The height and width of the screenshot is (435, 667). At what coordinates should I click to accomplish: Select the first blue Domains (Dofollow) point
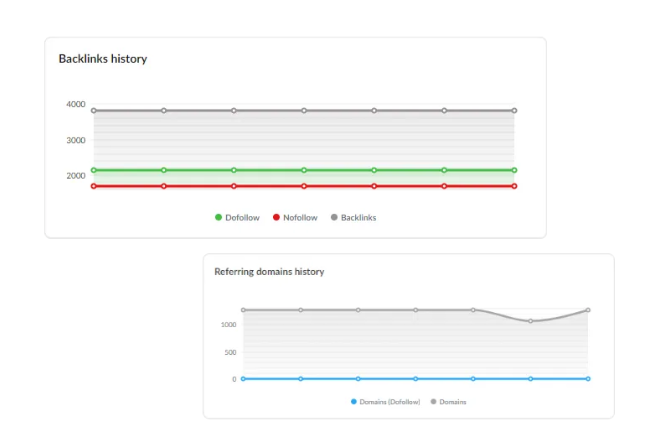tap(243, 379)
